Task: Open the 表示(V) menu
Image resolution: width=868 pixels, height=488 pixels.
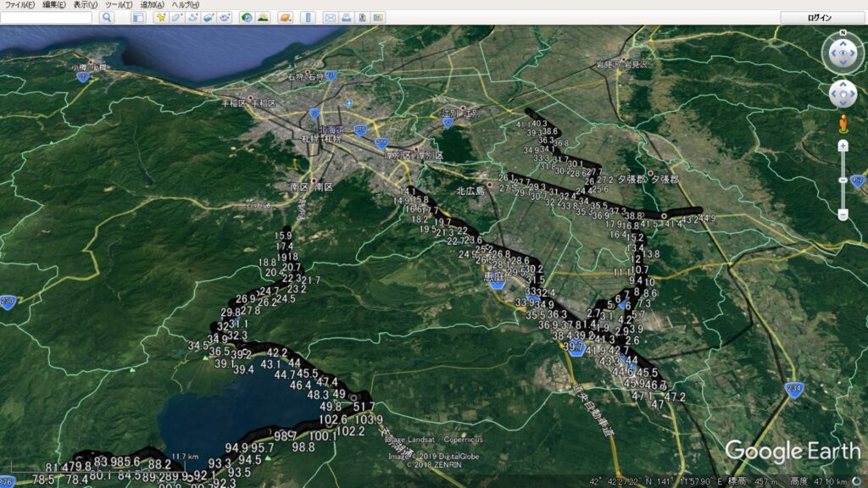Action: [x=85, y=5]
